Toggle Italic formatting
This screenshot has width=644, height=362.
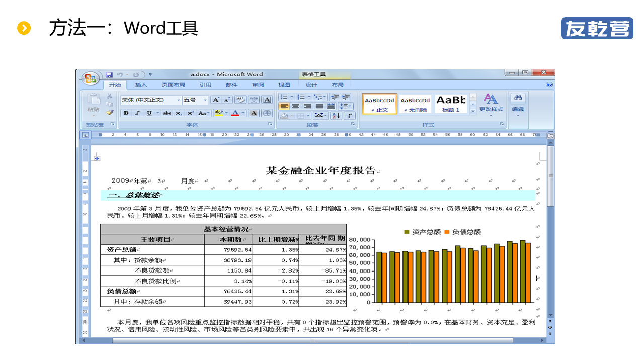click(137, 113)
